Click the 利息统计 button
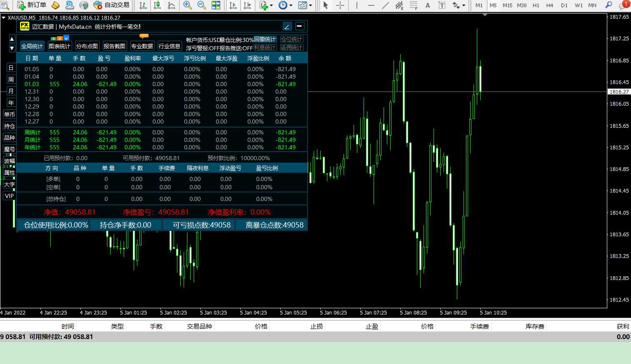The height and width of the screenshot is (364, 631). point(265,47)
